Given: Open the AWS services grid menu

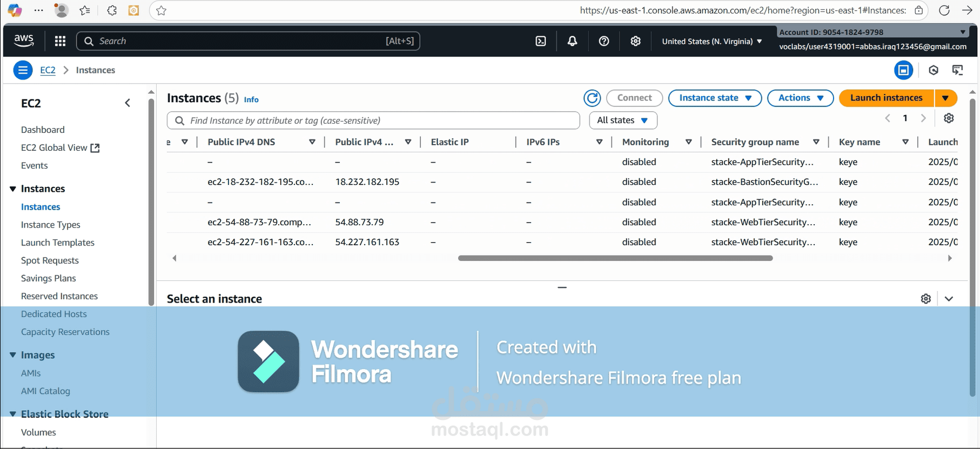Looking at the screenshot, I should (x=60, y=41).
